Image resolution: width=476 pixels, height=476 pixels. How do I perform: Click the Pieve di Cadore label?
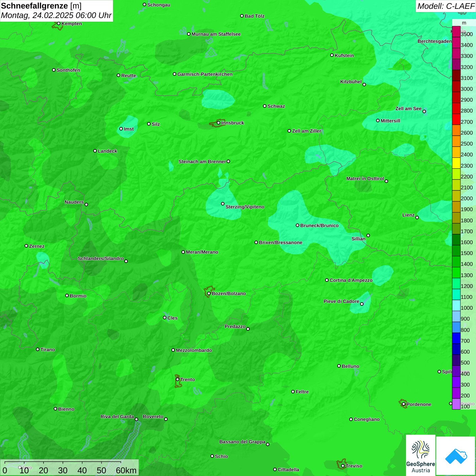click(x=341, y=301)
